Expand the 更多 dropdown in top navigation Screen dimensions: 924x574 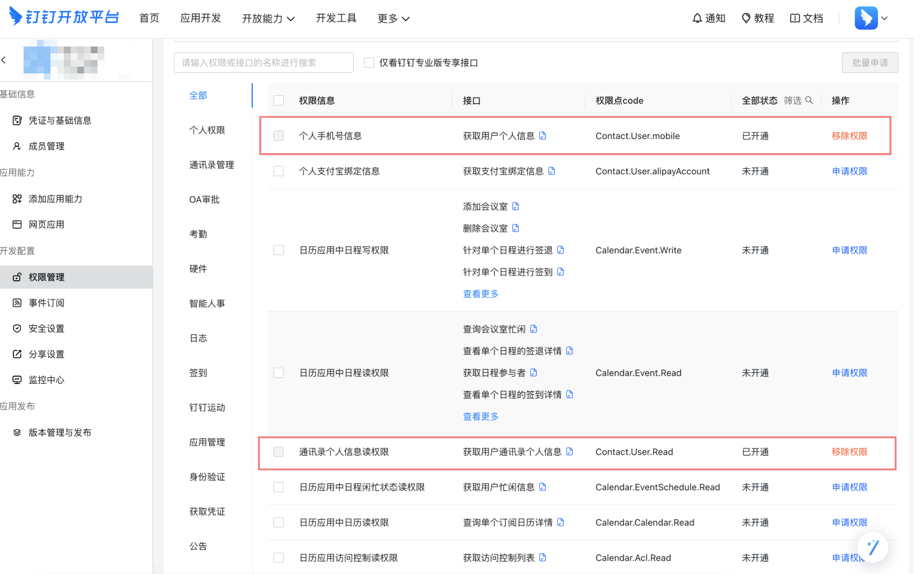pos(393,18)
